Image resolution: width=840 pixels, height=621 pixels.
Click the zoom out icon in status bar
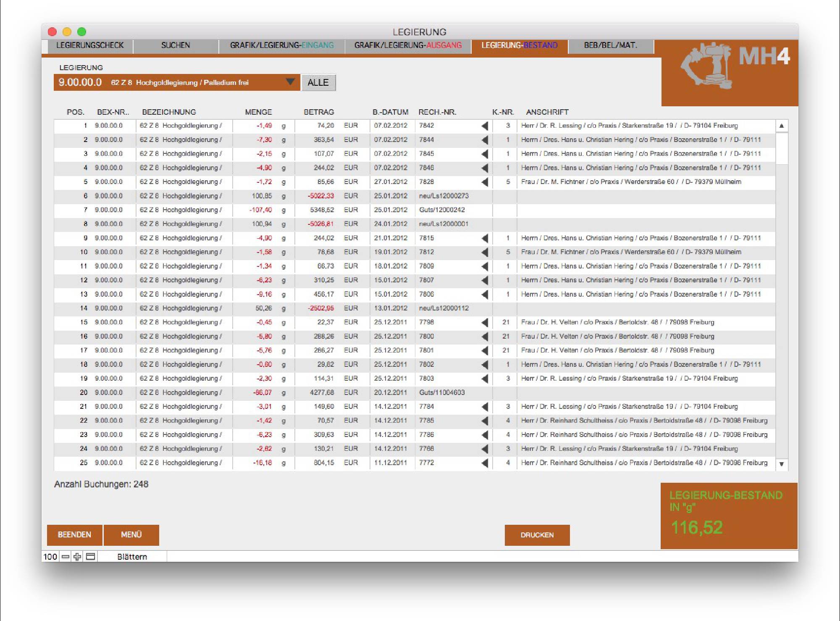[66, 557]
